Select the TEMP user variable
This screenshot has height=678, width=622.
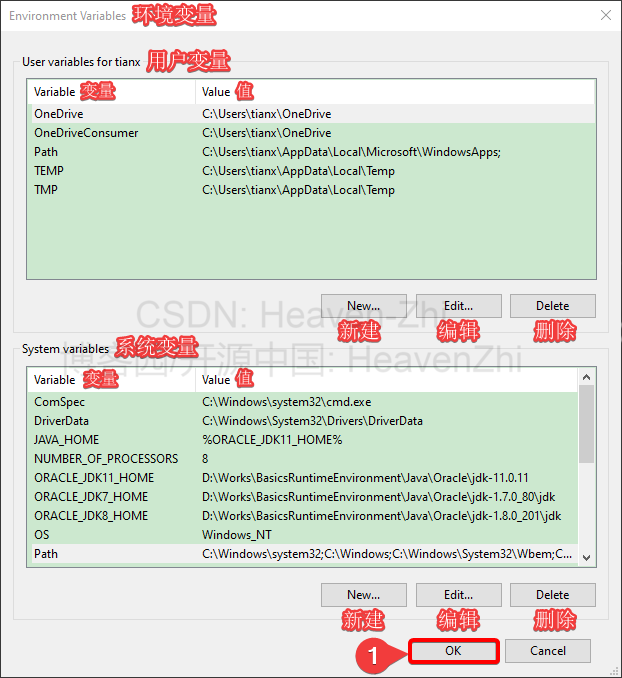pyautogui.click(x=311, y=171)
